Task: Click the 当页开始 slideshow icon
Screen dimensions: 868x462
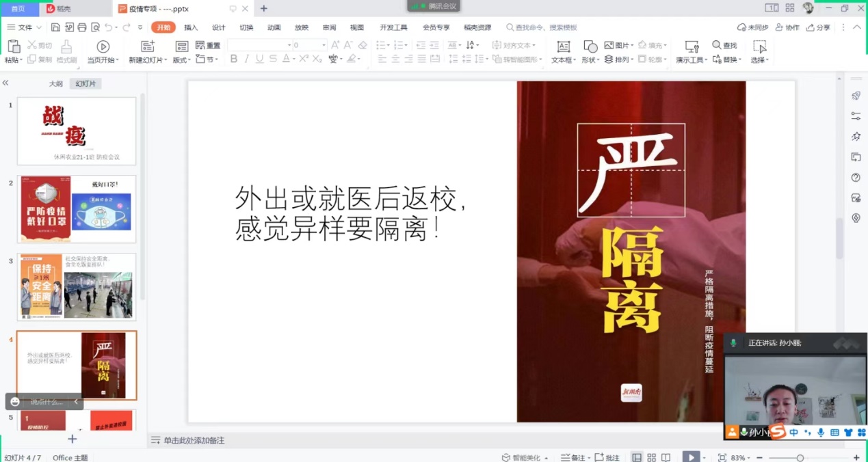Action: point(103,45)
